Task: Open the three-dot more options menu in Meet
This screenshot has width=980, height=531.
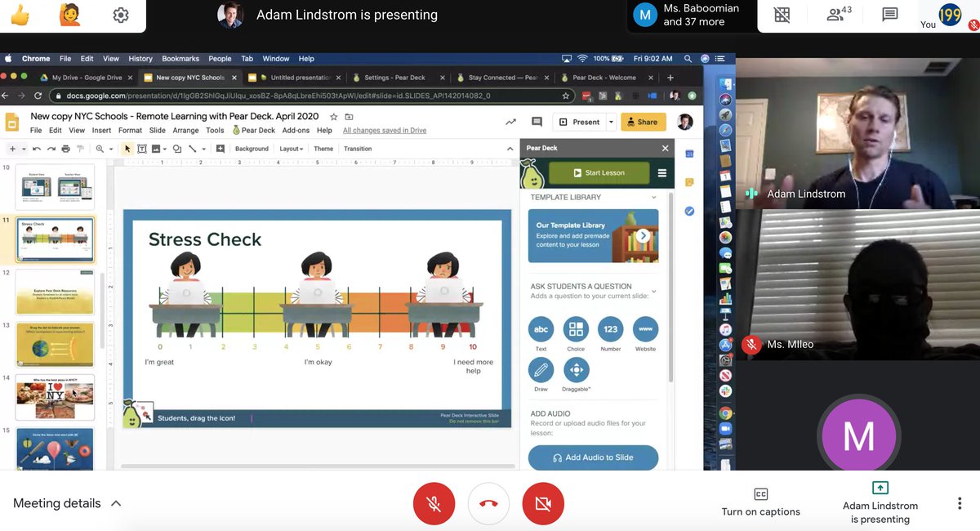Action: [x=960, y=503]
